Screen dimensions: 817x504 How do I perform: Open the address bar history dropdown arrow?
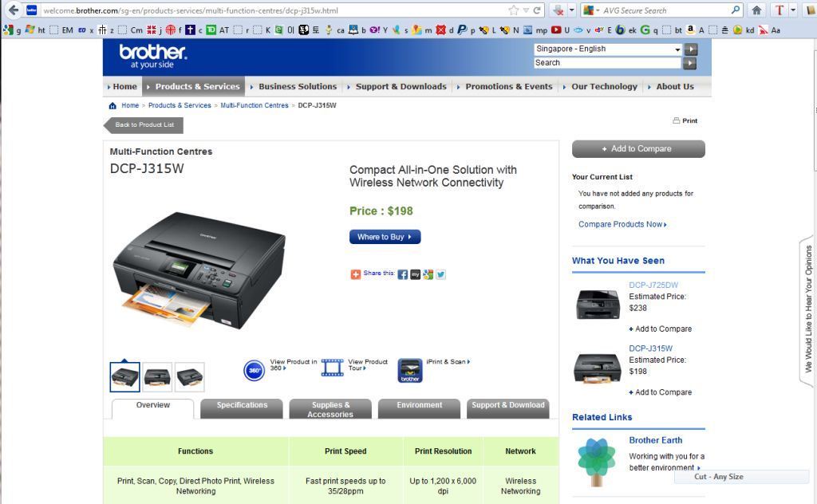click(526, 10)
